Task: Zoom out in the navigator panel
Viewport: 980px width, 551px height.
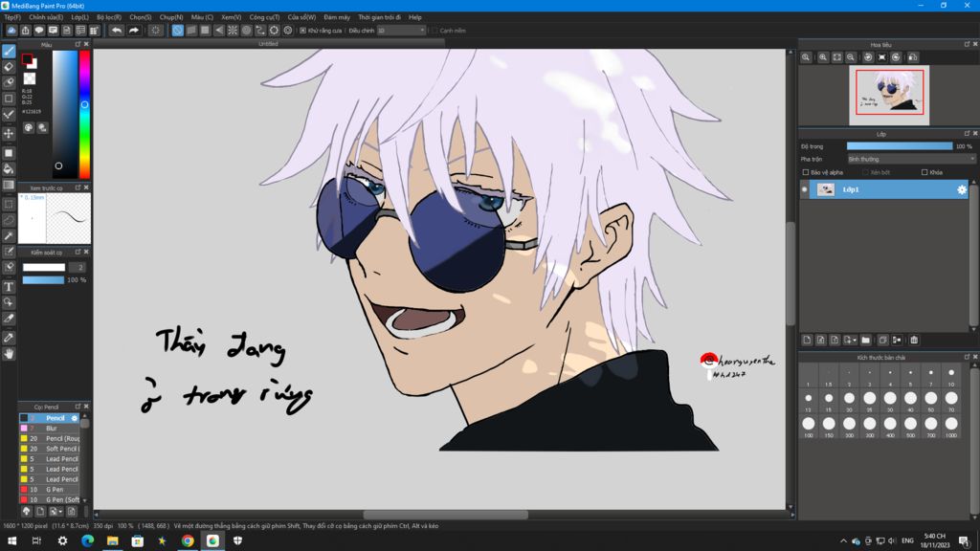Action: coord(851,57)
